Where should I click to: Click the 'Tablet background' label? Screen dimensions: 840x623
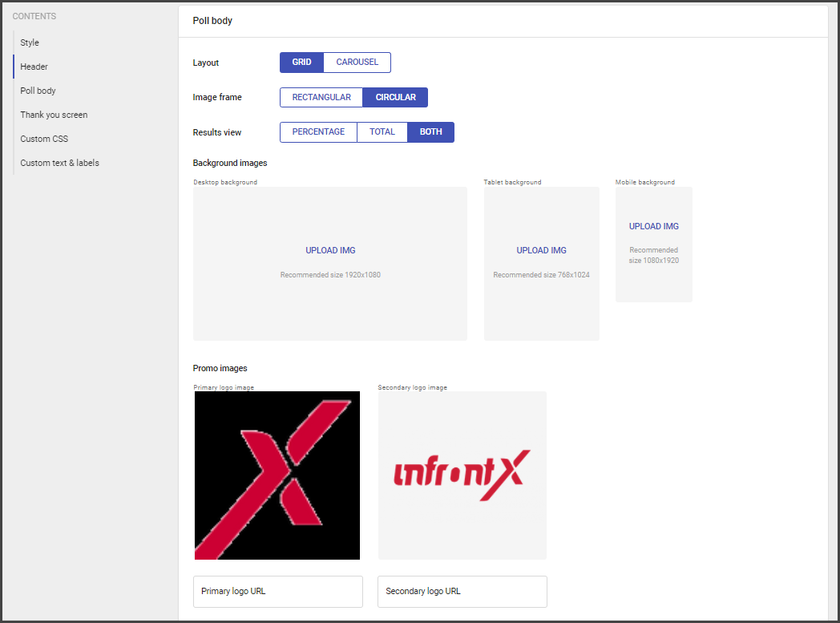[512, 182]
